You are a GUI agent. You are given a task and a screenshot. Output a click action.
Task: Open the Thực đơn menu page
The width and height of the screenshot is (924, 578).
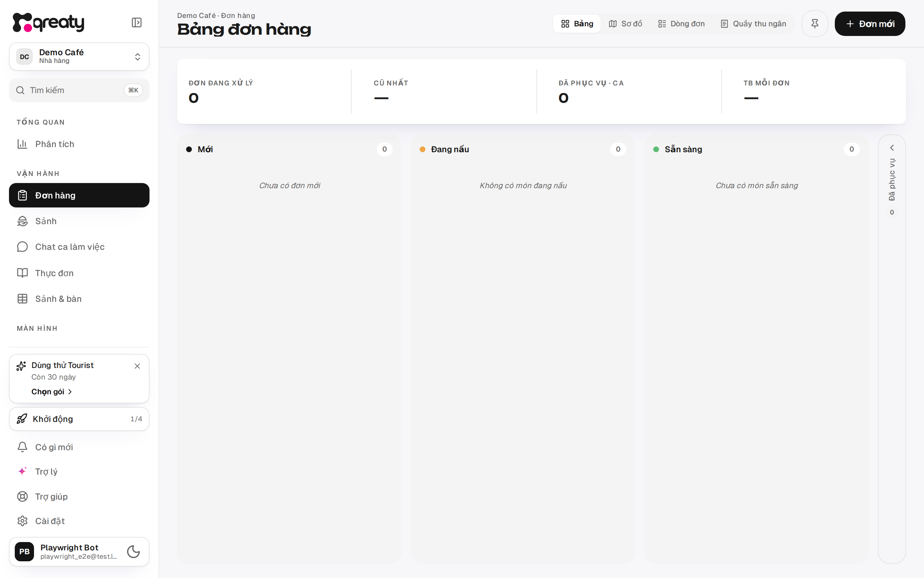pos(79,273)
